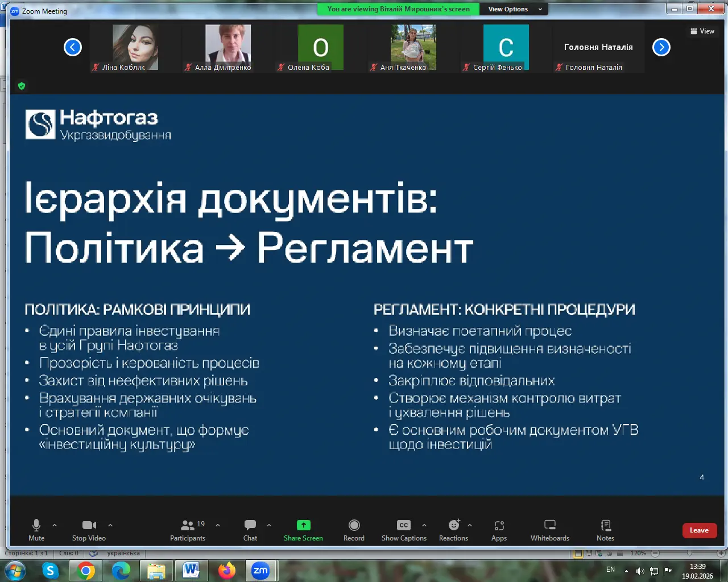Toggle Show Captions
Screen dimensions: 728x582
pyautogui.click(x=404, y=530)
